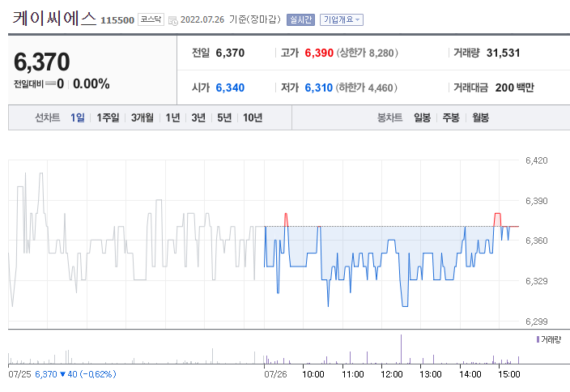Select the 1일 line chart tab

[x=78, y=117]
